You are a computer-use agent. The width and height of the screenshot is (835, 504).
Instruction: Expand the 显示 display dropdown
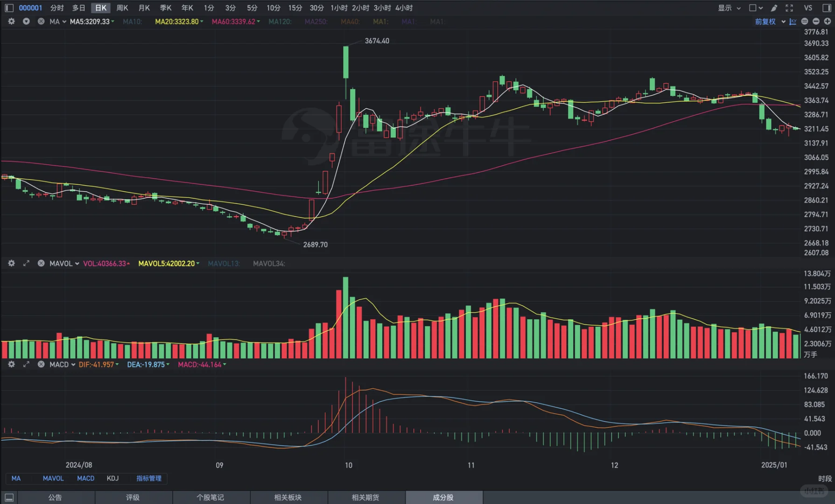tap(729, 8)
